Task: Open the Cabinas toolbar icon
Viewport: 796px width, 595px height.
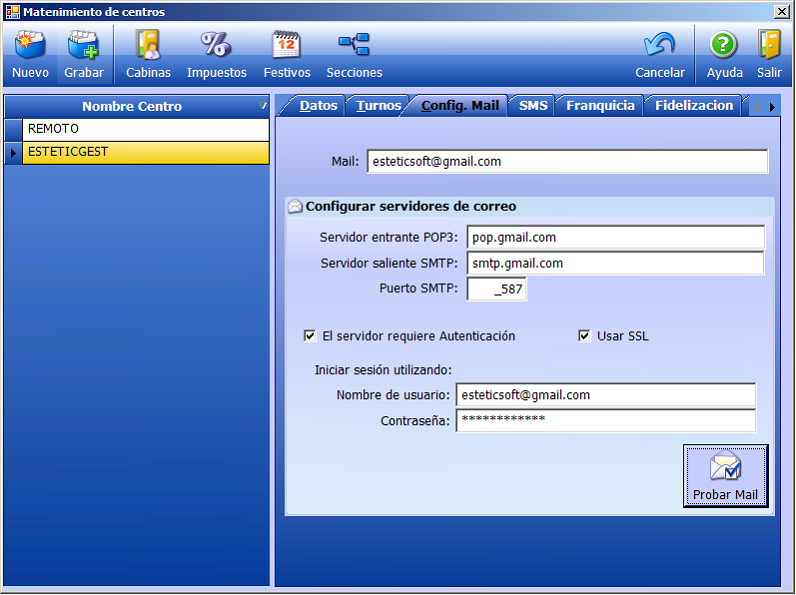Action: point(148,45)
